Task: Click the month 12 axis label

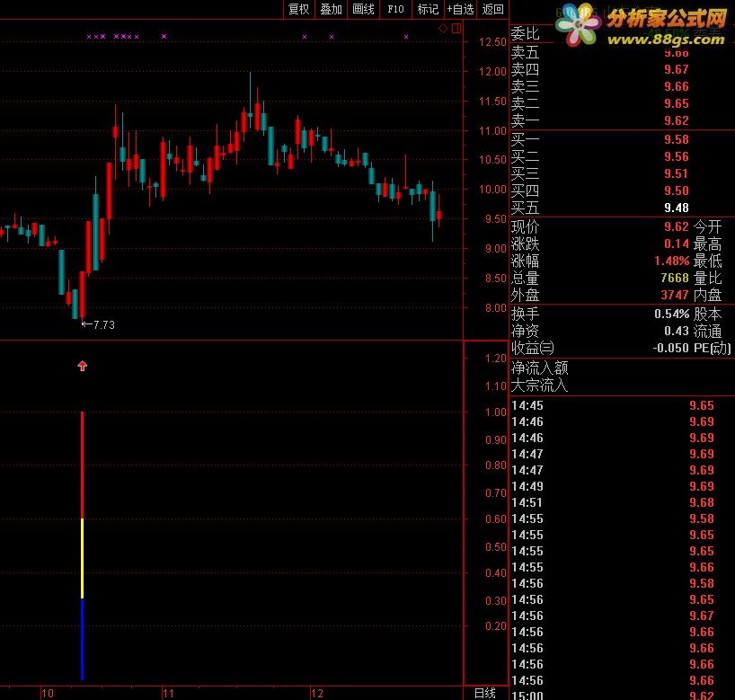Action: point(317,694)
